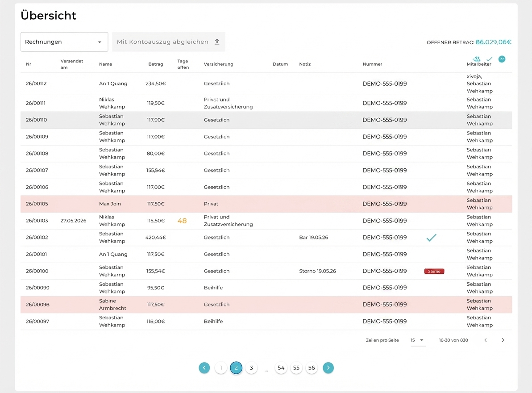Click the name Max Join

pos(110,204)
